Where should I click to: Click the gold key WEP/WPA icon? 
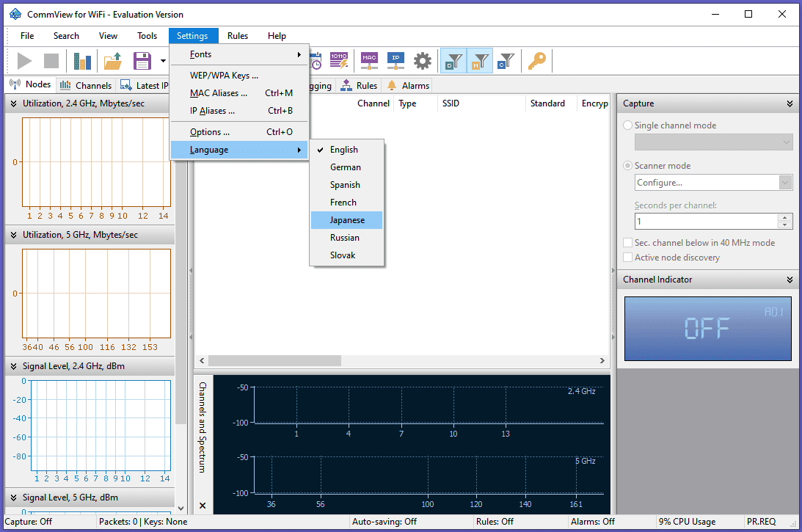click(x=537, y=61)
